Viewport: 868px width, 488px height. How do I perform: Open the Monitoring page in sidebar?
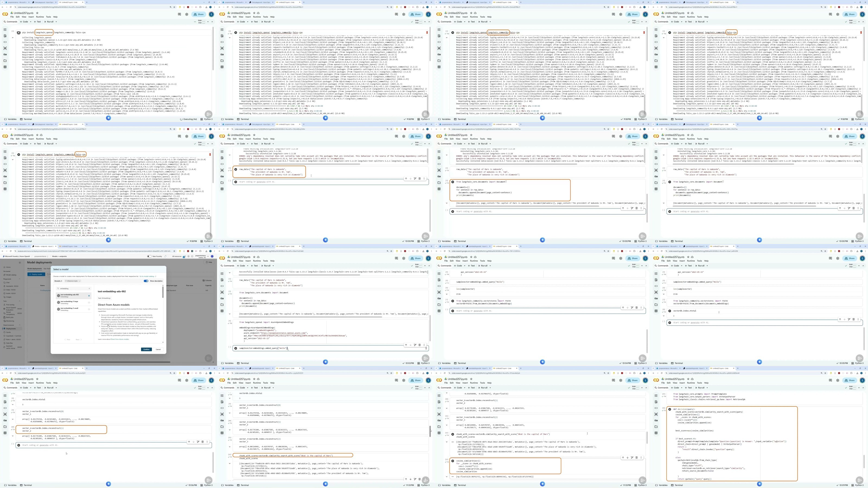tap(10, 321)
